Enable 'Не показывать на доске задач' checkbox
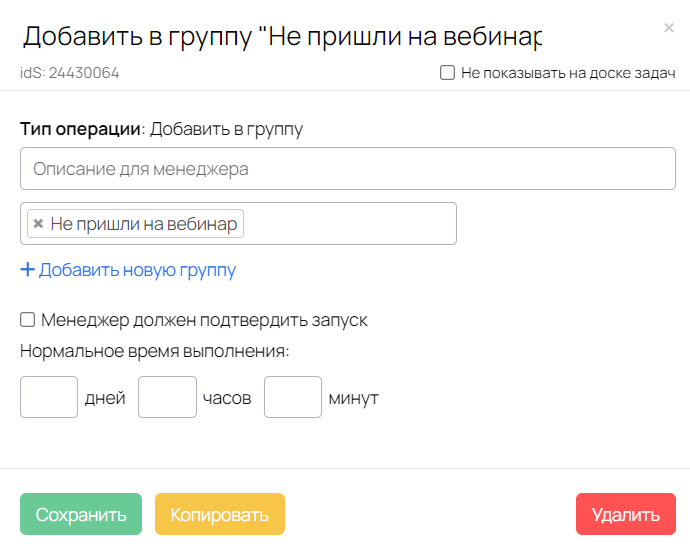The image size is (690, 552). click(x=448, y=73)
